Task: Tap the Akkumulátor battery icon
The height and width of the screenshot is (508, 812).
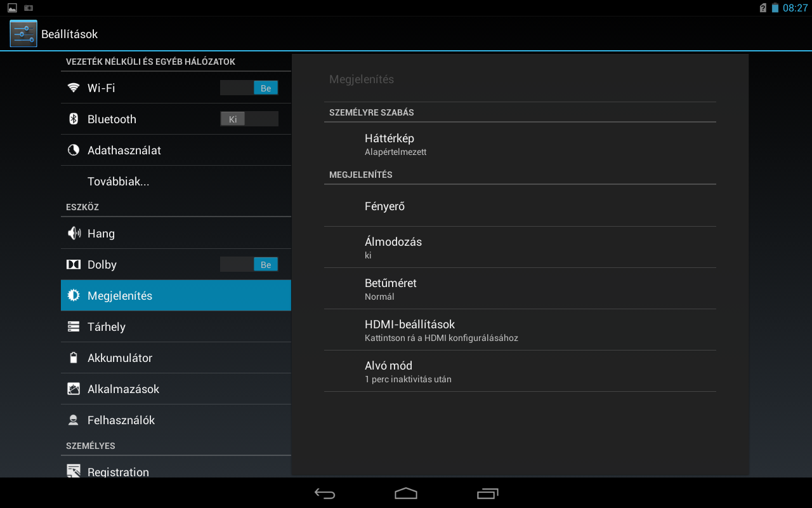Action: [x=74, y=358]
